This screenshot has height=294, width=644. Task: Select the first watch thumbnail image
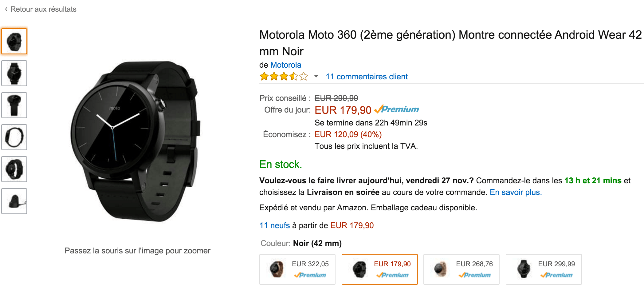14,41
